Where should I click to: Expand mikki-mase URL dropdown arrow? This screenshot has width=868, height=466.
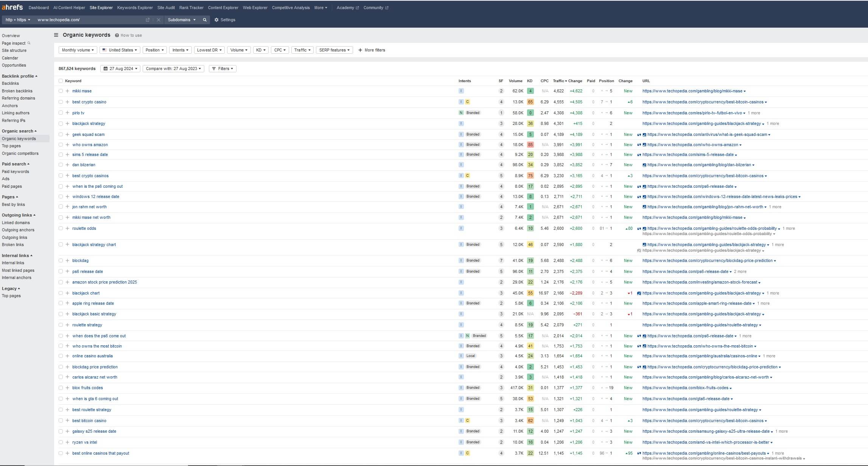point(745,91)
